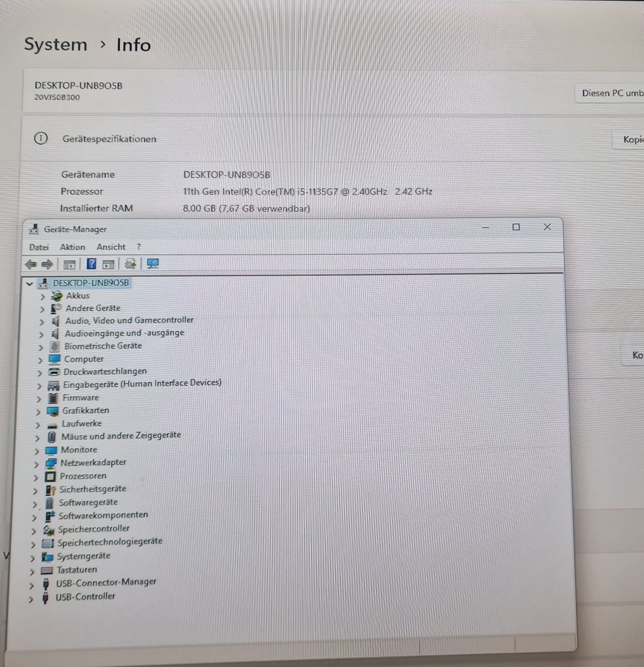Click the mouse icon next to Mäuse und andere Zeigegeräte
The width and height of the screenshot is (644, 667).
51,437
